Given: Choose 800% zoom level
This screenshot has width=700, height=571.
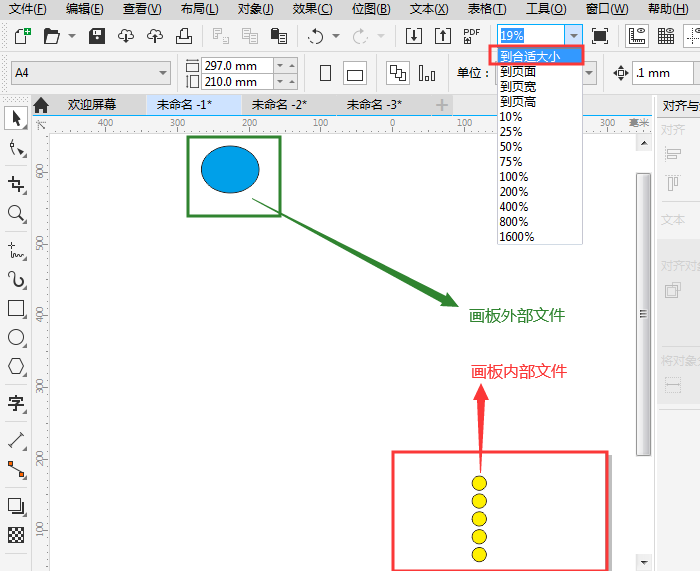Looking at the screenshot, I should pos(540,222).
